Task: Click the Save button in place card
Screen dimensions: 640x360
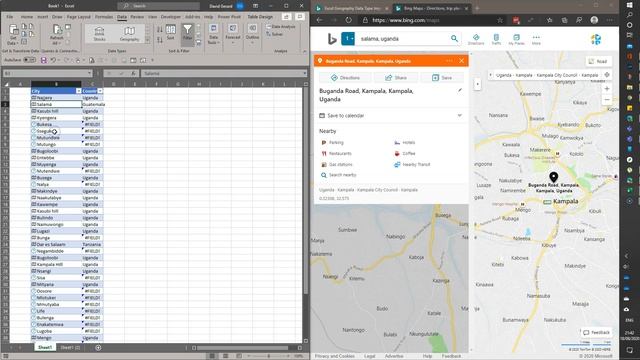Action: point(442,78)
